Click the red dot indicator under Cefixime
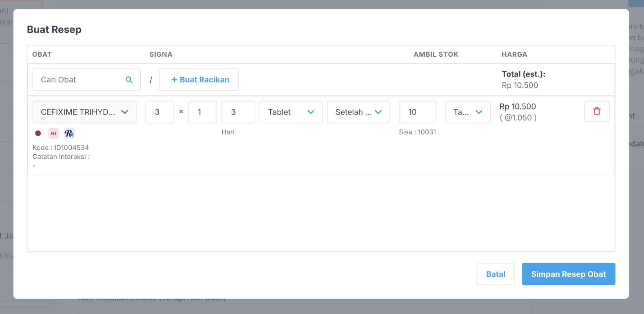Image resolution: width=644 pixels, height=314 pixels. pyautogui.click(x=38, y=133)
